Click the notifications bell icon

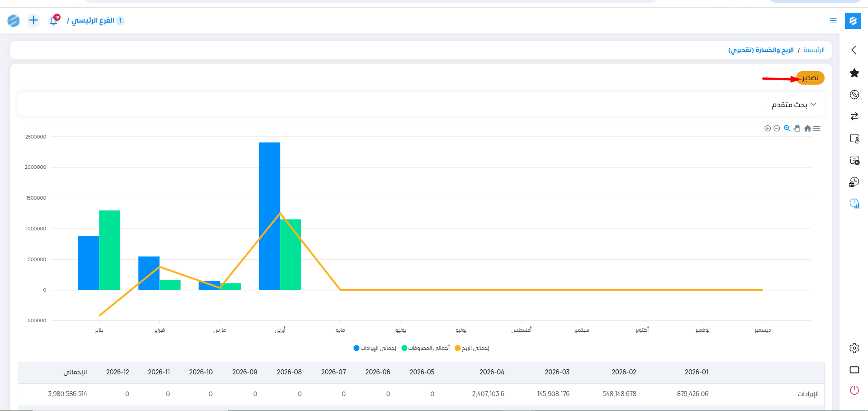(x=54, y=21)
